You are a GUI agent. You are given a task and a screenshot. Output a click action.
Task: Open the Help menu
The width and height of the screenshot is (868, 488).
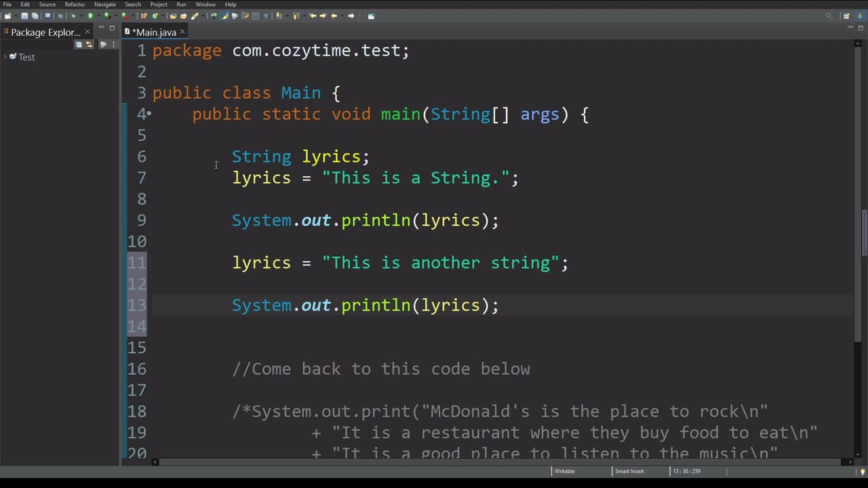231,4
